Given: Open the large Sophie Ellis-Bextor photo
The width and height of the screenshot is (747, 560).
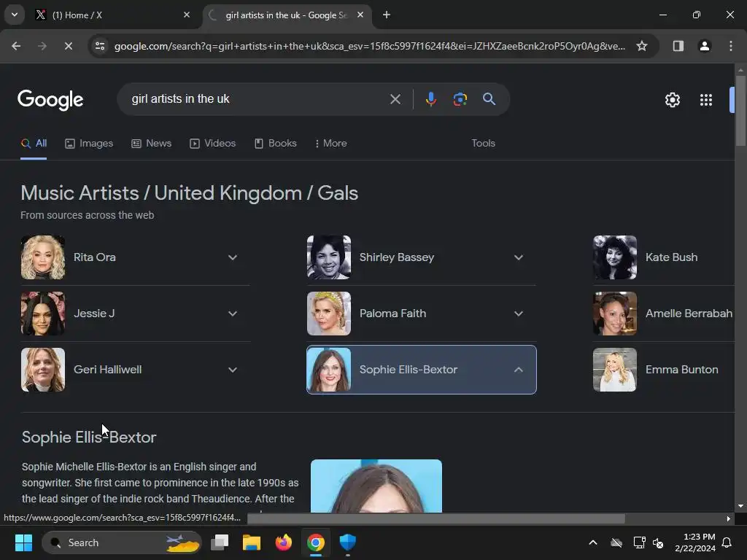Looking at the screenshot, I should pyautogui.click(x=376, y=486).
